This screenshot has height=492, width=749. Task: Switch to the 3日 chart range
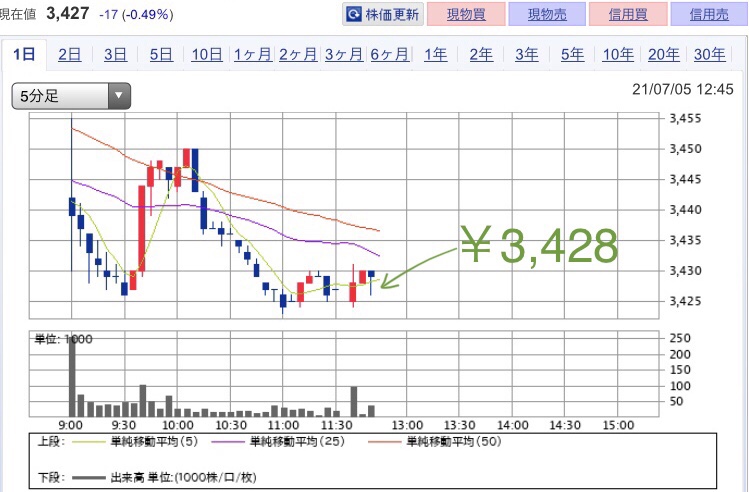(x=116, y=54)
